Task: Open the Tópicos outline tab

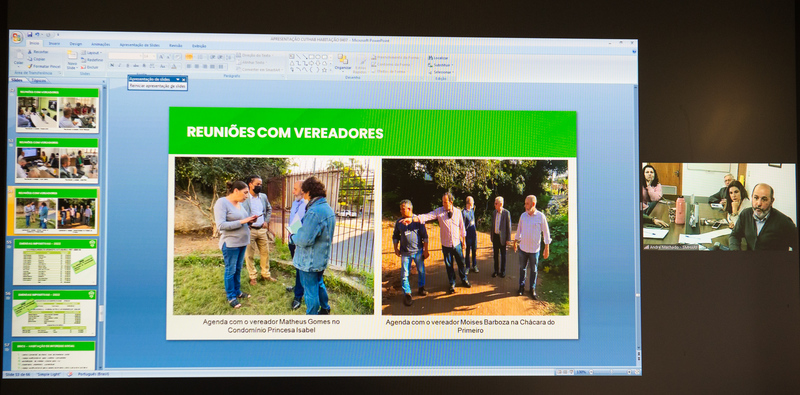Action: pyautogui.click(x=39, y=81)
